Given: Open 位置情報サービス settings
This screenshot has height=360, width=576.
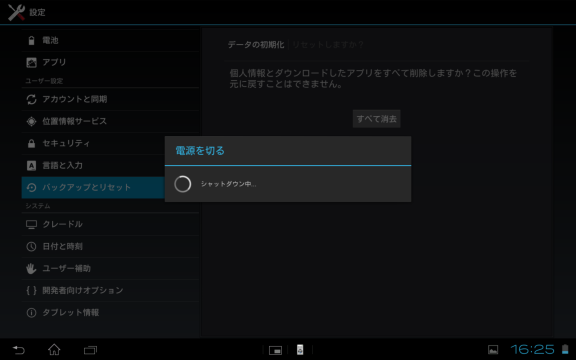Looking at the screenshot, I should [x=110, y=121].
